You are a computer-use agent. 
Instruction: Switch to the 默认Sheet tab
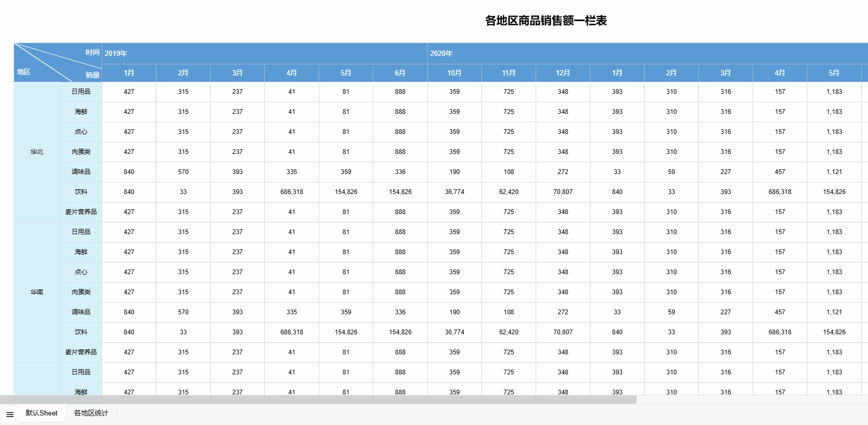coord(42,413)
